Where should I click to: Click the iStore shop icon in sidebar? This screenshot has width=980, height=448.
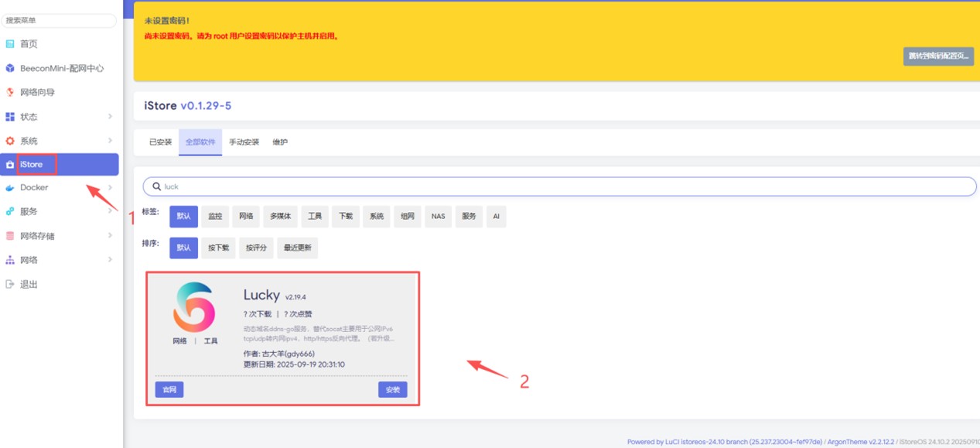(x=10, y=165)
